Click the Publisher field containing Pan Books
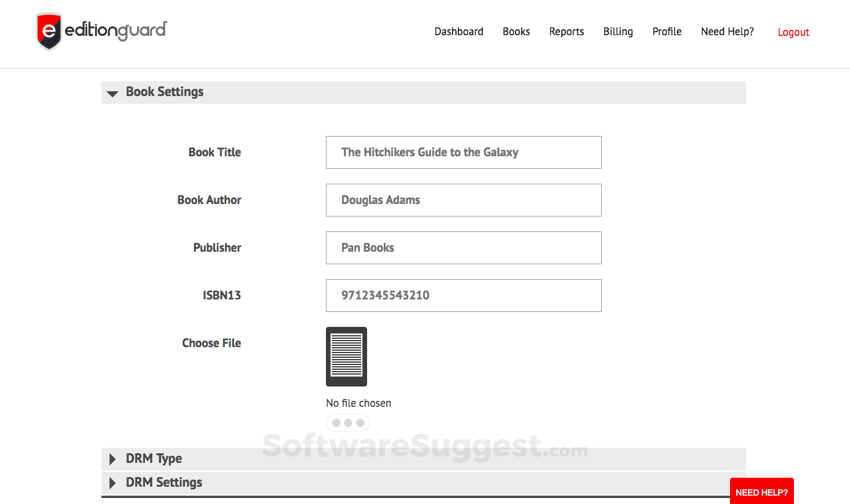Screen dimensions: 850x504 [x=463, y=248]
